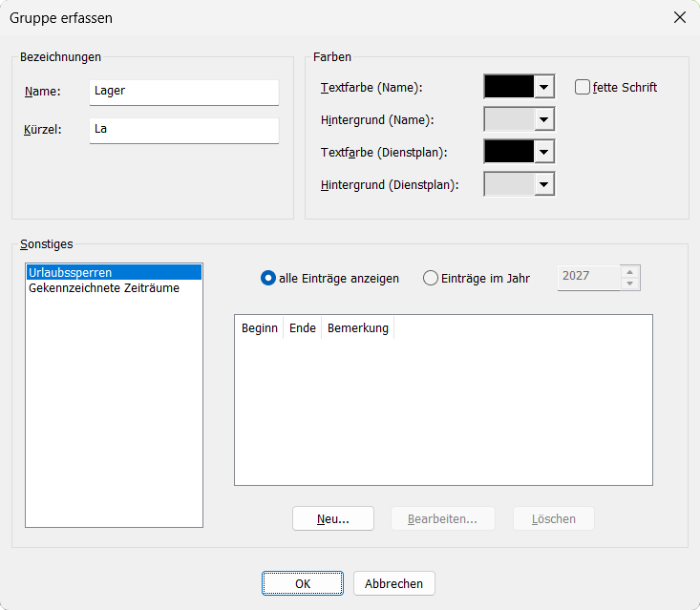
Task: Click the Bearbeiten... button
Action: click(442, 518)
